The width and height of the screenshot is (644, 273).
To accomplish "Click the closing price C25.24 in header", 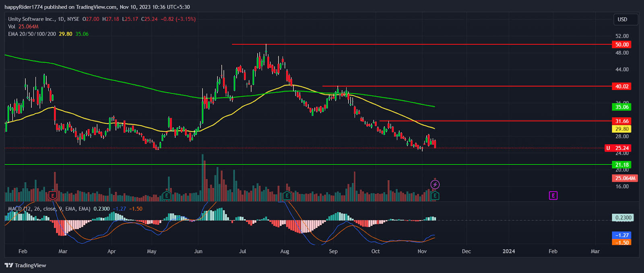I will click(x=149, y=19).
